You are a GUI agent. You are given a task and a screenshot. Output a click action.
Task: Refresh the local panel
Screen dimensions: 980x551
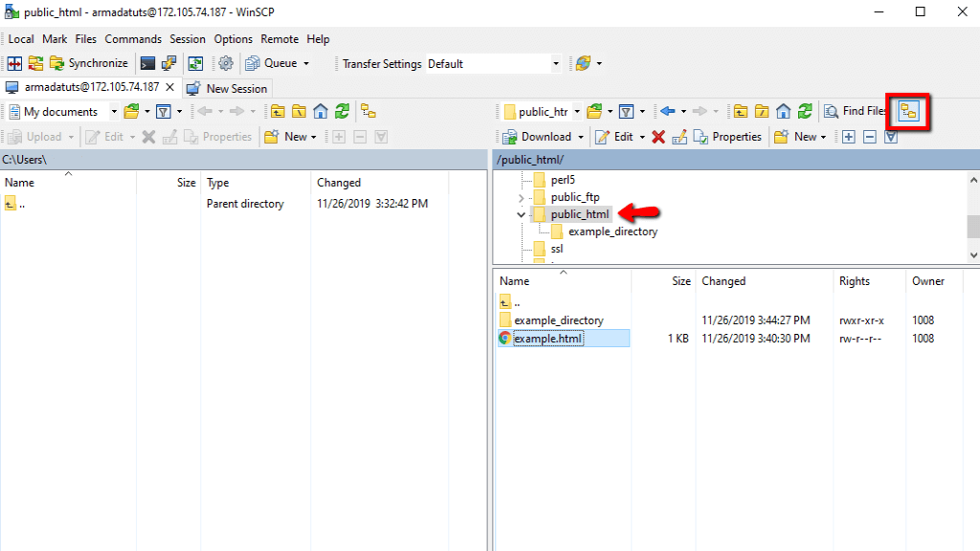[342, 112]
